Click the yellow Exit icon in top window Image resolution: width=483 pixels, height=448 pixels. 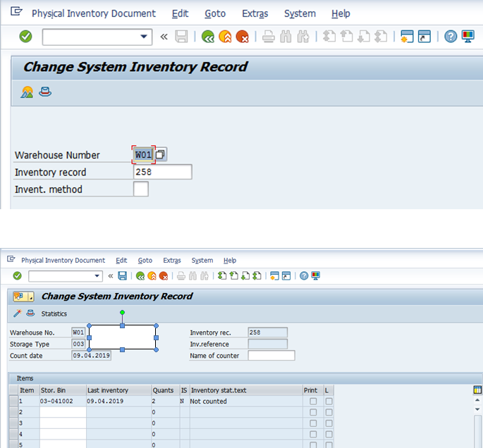coord(225,37)
